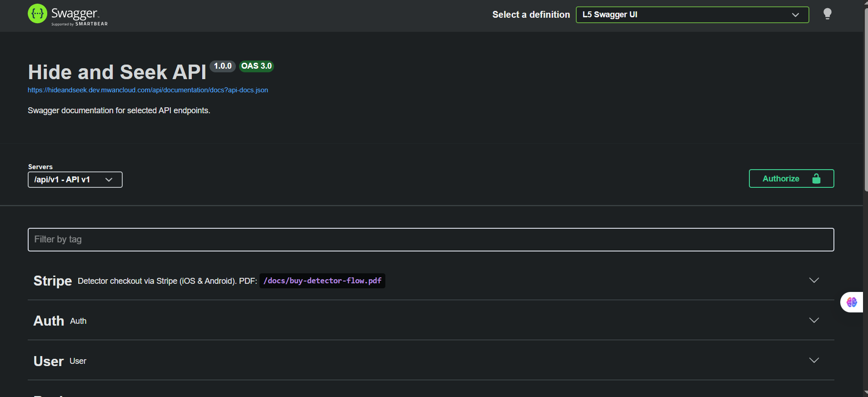868x397 pixels.
Task: Expand the Auth section chevron
Action: coord(814,320)
